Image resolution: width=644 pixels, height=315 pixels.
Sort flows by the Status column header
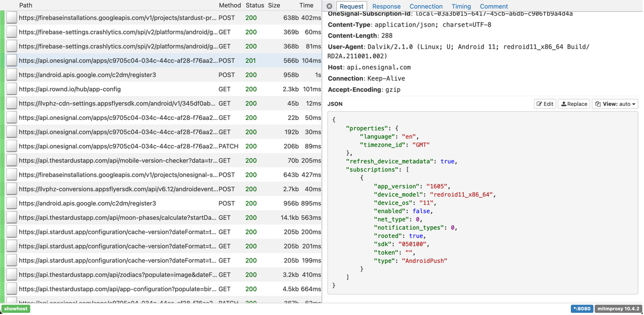[255, 5]
